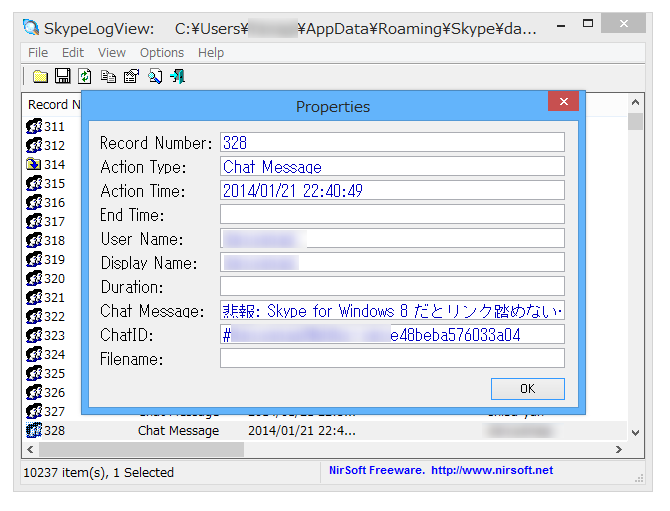Click the empty End Time field
Viewport: 670px width, 511px height.
click(392, 214)
